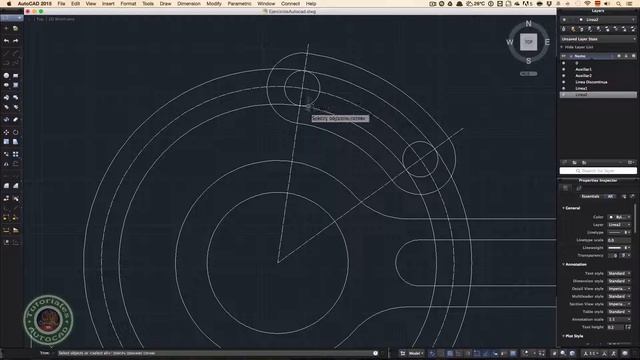Open the Modify menu
Viewport: 640px width, 360px height.
click(x=214, y=4)
